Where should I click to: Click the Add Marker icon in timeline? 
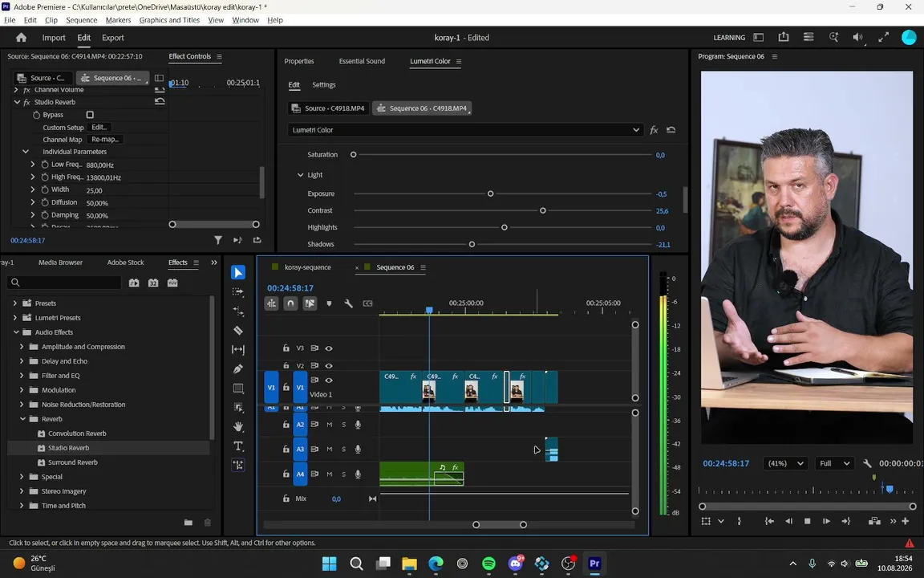click(x=329, y=303)
